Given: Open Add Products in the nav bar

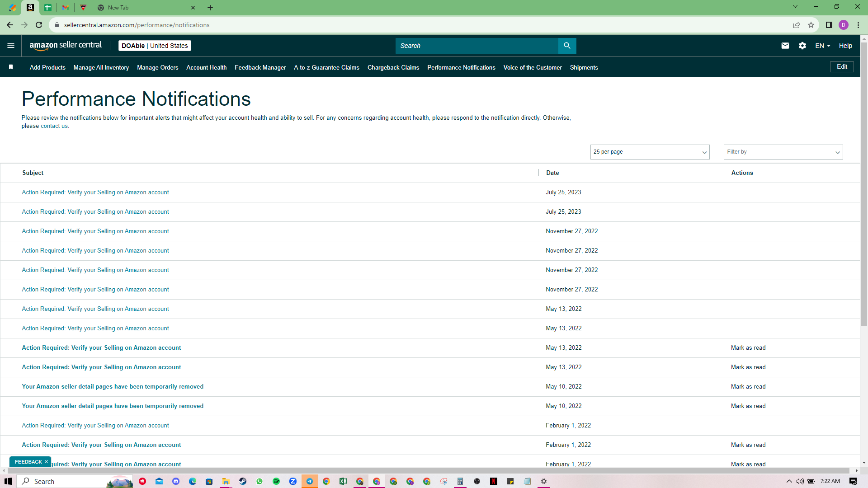Looking at the screenshot, I should [x=47, y=67].
